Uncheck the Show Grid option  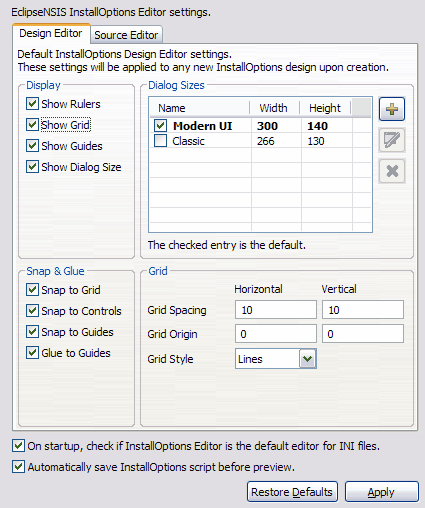coord(32,125)
